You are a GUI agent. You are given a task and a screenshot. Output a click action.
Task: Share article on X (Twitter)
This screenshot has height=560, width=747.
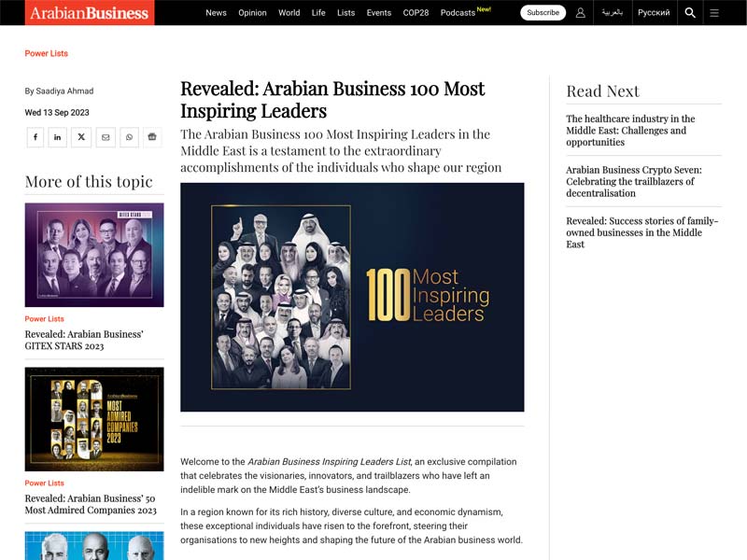pyautogui.click(x=81, y=137)
